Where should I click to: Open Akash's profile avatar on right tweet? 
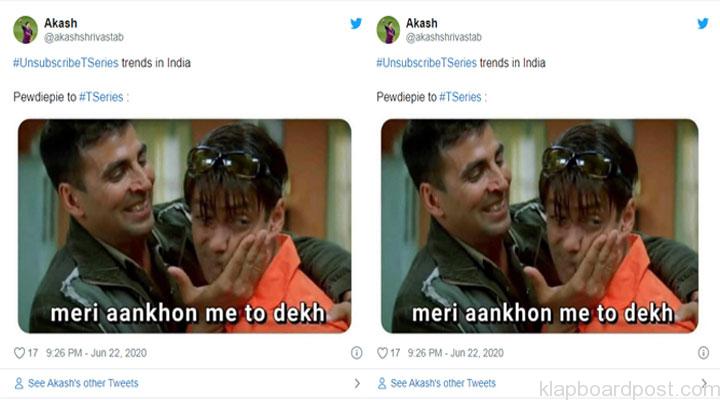[x=388, y=30]
